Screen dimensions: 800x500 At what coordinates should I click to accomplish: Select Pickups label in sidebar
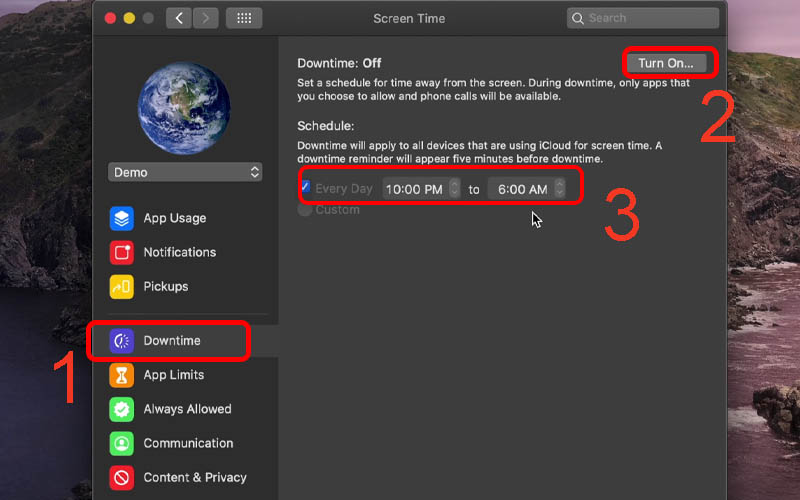(166, 287)
